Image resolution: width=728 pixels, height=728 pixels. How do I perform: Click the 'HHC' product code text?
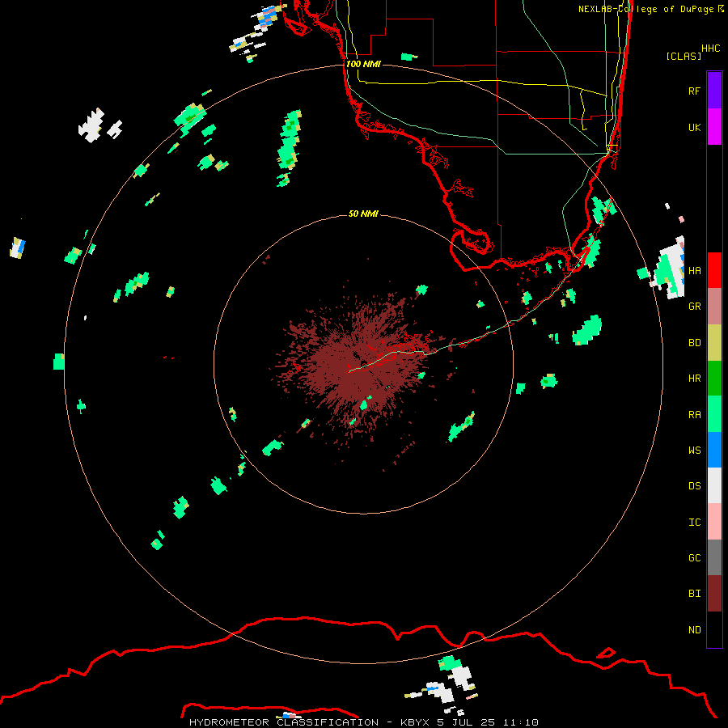click(x=710, y=49)
